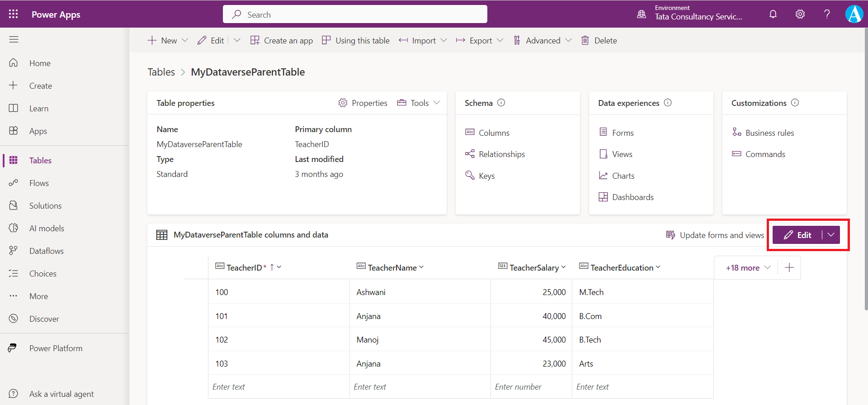Image resolution: width=868 pixels, height=405 pixels.
Task: Click Update forms and views
Action: 716,235
